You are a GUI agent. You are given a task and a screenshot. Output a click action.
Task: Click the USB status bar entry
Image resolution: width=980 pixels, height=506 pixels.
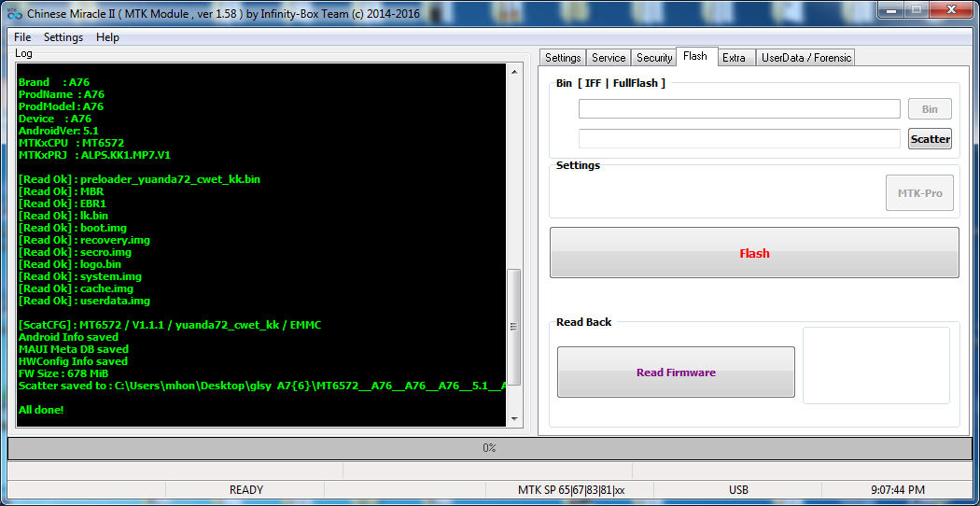coord(738,490)
